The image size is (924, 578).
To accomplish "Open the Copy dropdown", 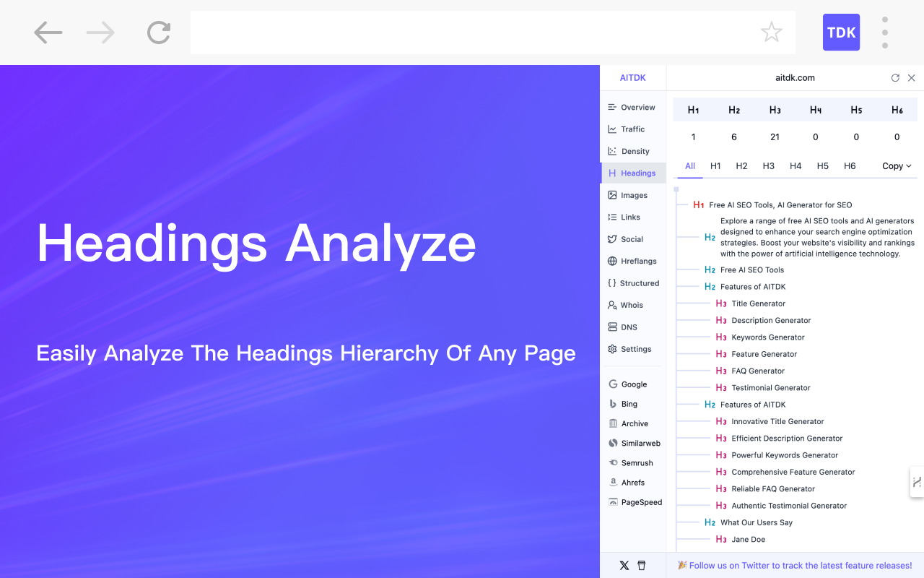I will tap(897, 166).
